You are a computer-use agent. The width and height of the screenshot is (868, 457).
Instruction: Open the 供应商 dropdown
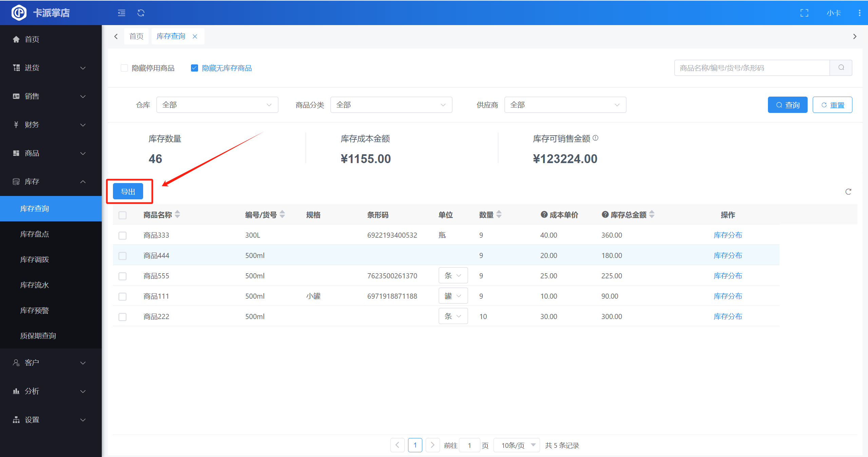565,105
